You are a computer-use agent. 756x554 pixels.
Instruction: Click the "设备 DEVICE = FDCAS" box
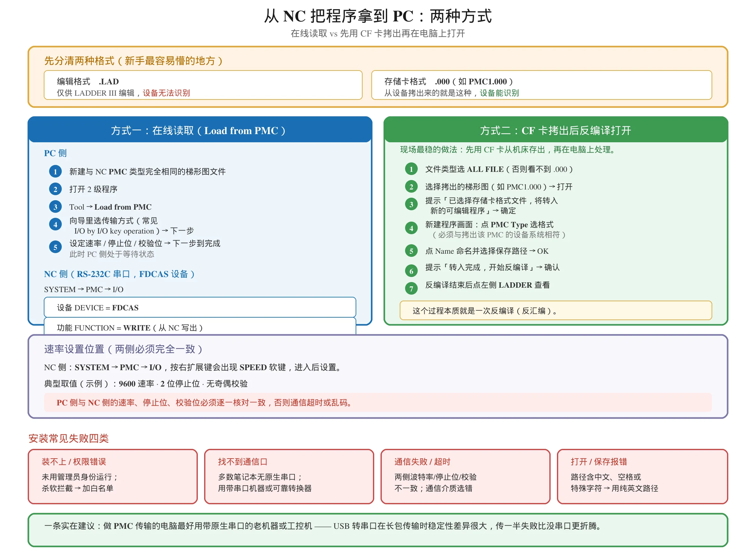tap(200, 308)
